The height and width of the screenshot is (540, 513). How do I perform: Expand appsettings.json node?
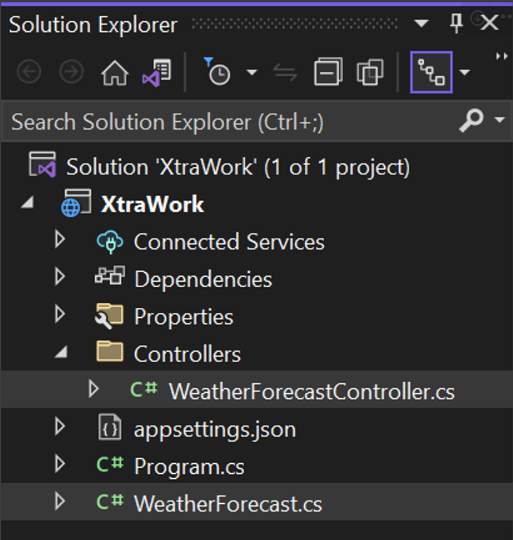pos(60,427)
